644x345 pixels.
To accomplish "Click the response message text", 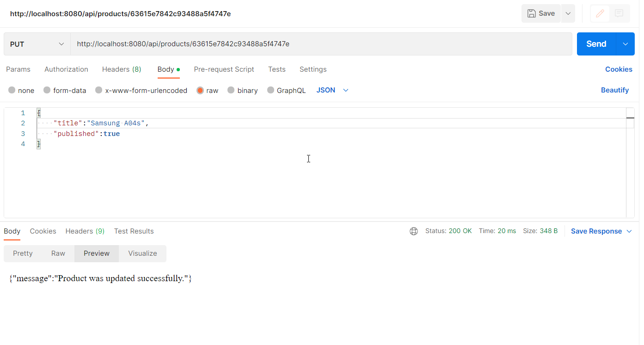I will (x=100, y=278).
